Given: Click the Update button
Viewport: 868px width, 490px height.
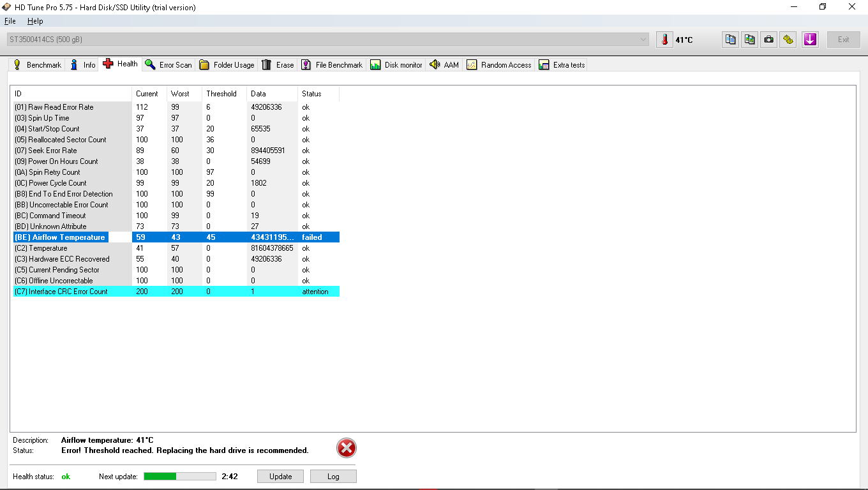Looking at the screenshot, I should pyautogui.click(x=281, y=477).
